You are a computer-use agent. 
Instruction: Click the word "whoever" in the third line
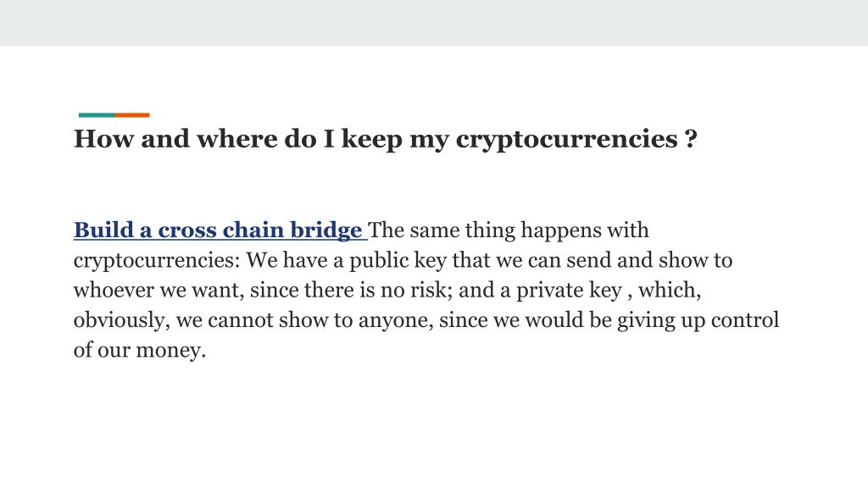tap(114, 291)
